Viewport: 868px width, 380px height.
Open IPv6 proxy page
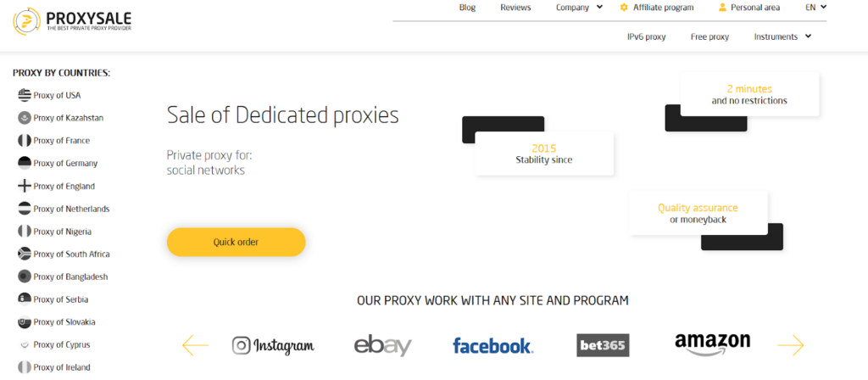click(646, 36)
